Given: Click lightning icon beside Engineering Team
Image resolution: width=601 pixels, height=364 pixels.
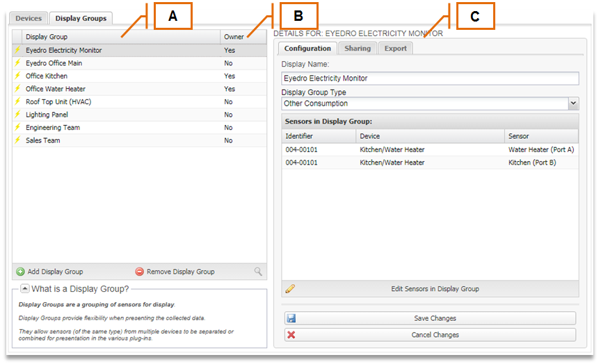Looking at the screenshot, I should (x=17, y=127).
